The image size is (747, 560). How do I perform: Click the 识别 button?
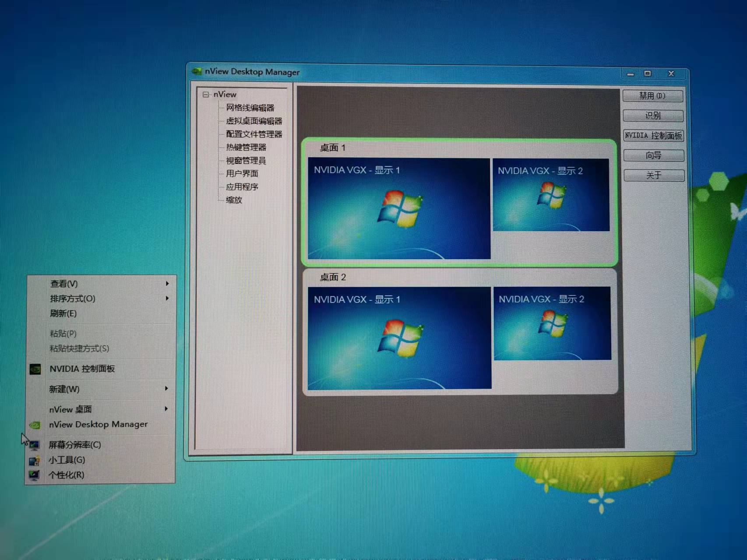[x=653, y=116]
